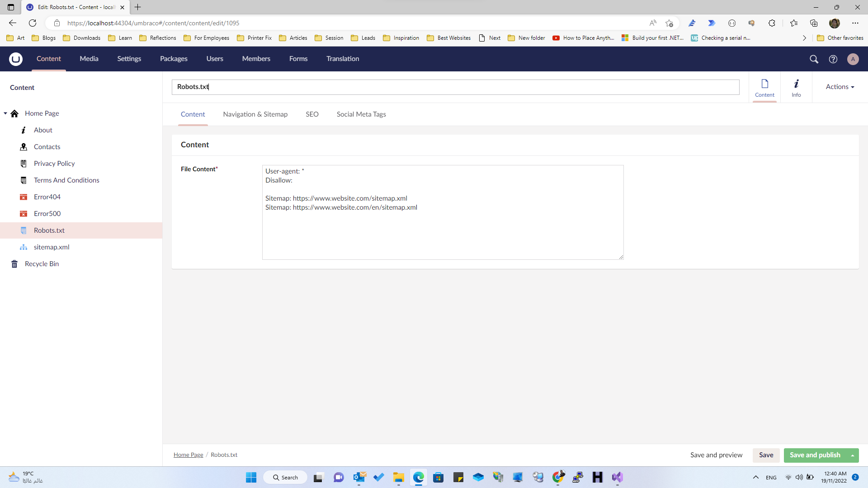868x488 pixels.
Task: Click the Recycle Bin trash icon
Action: point(14,264)
